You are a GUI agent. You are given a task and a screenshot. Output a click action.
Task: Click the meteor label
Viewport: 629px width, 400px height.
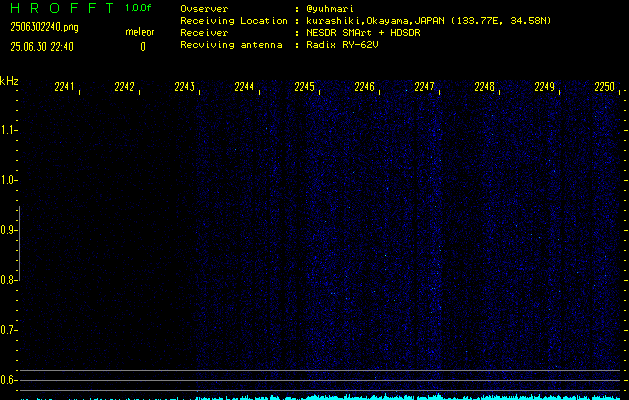(x=140, y=32)
